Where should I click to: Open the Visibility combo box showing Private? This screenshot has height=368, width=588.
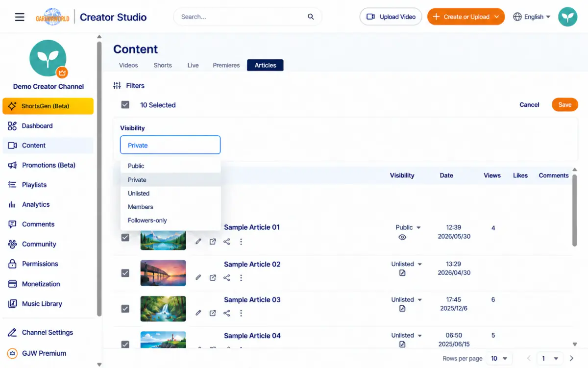click(x=170, y=145)
